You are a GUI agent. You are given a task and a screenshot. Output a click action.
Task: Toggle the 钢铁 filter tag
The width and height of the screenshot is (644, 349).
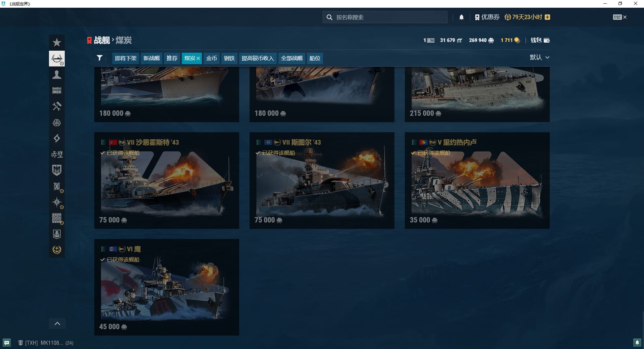229,58
